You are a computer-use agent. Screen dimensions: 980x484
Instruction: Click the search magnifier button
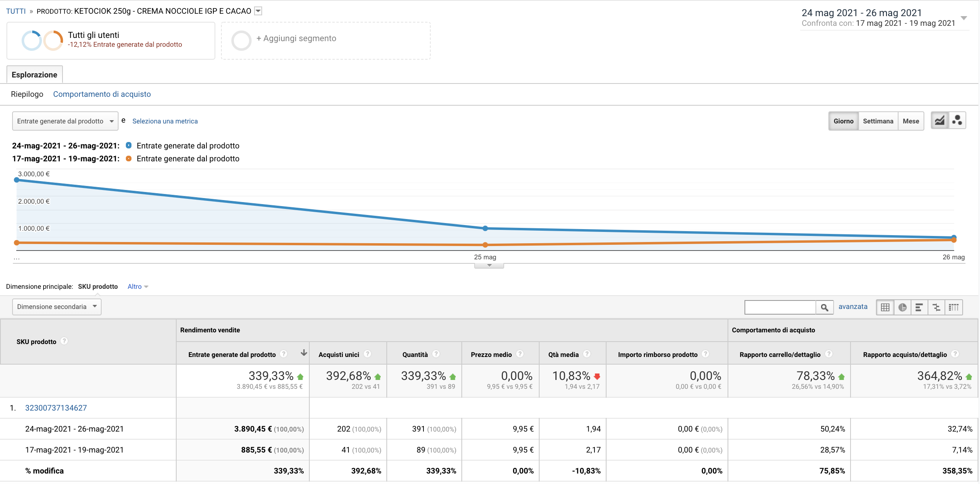tap(824, 307)
